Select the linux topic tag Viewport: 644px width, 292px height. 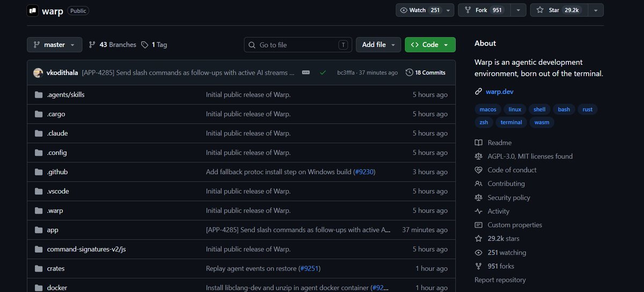pyautogui.click(x=515, y=109)
